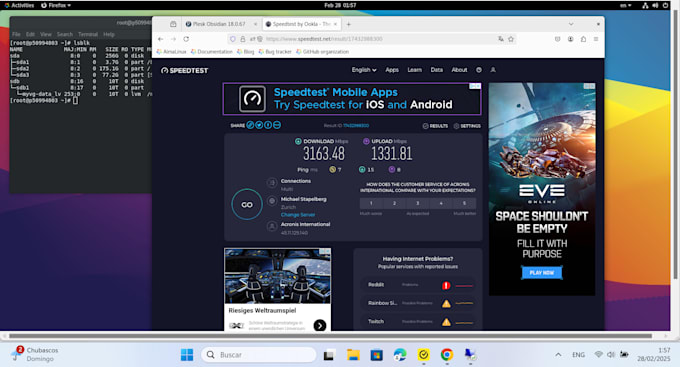Open the GitHub organization bookmark
Screen dimensions: 680x367
pyautogui.click(x=322, y=52)
